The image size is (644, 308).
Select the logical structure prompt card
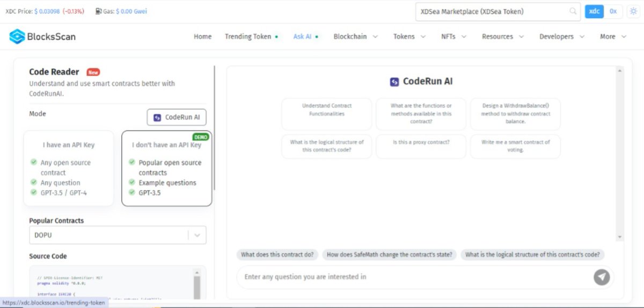point(327,146)
